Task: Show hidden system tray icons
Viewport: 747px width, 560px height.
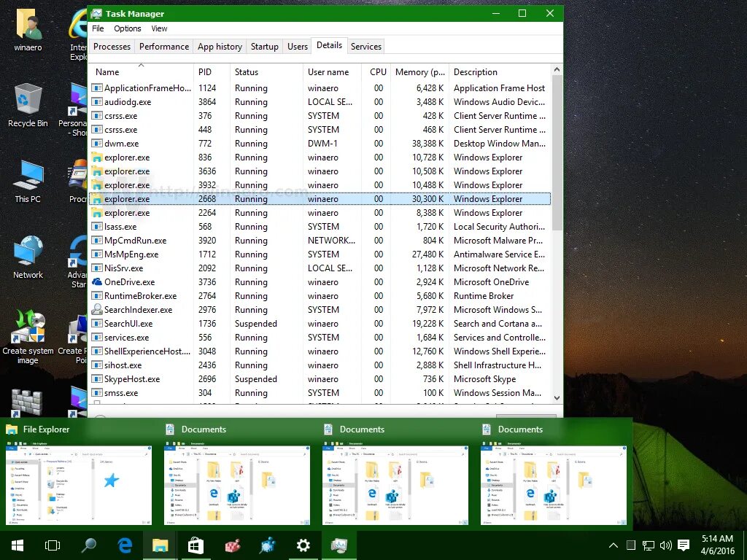Action: click(x=614, y=545)
